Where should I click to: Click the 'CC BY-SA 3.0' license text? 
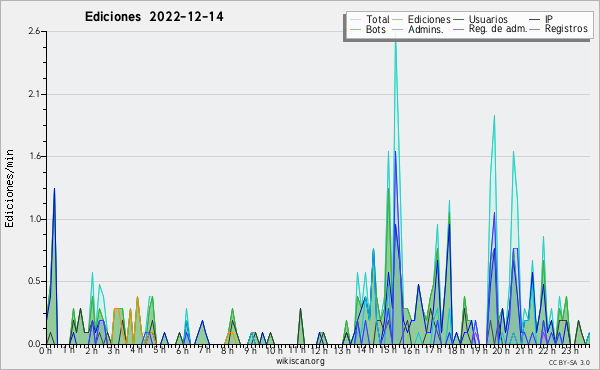pyautogui.click(x=569, y=363)
